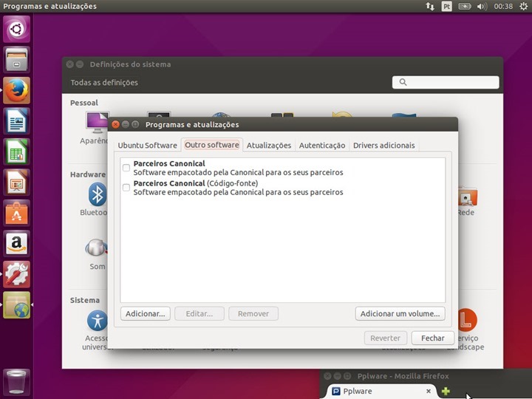The width and height of the screenshot is (532, 399).
Task: Click the Editar... button
Action: (x=199, y=313)
